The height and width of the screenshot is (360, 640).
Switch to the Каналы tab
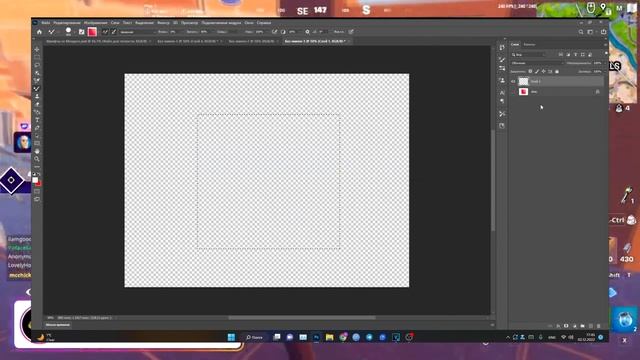click(529, 44)
